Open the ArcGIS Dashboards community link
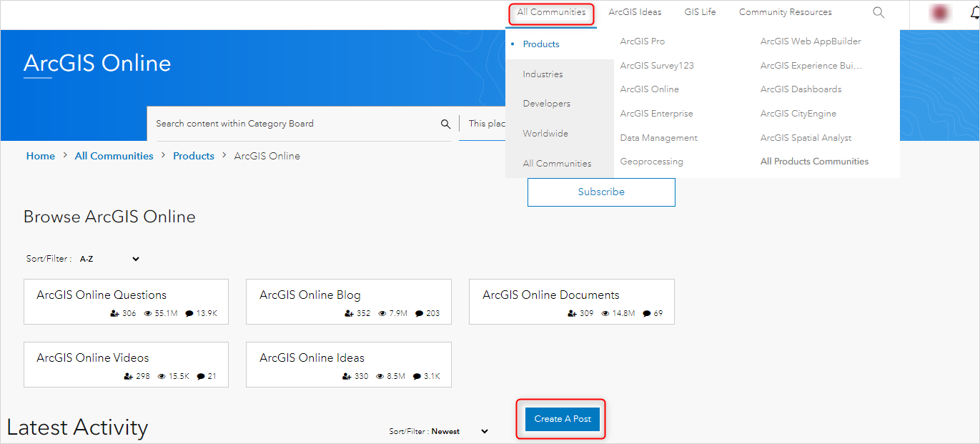This screenshot has height=444, width=980. point(801,89)
